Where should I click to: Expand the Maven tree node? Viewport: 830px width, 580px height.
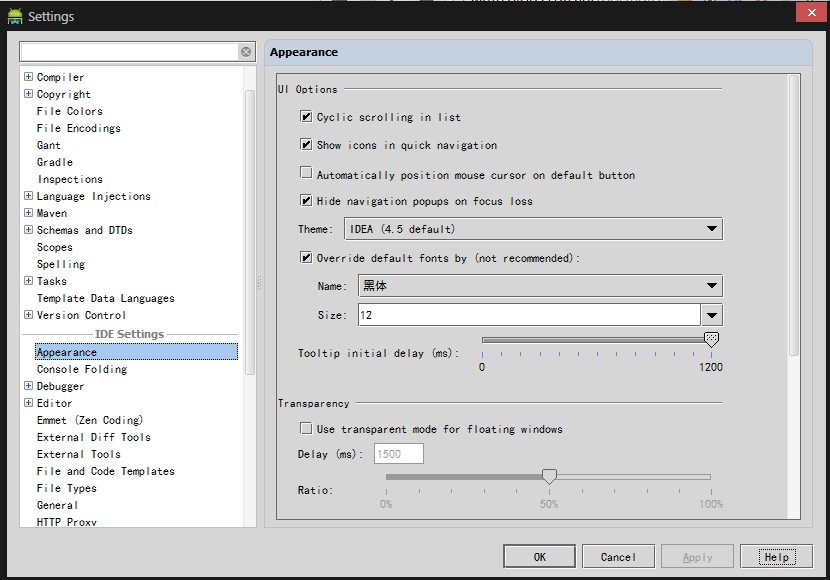29,213
